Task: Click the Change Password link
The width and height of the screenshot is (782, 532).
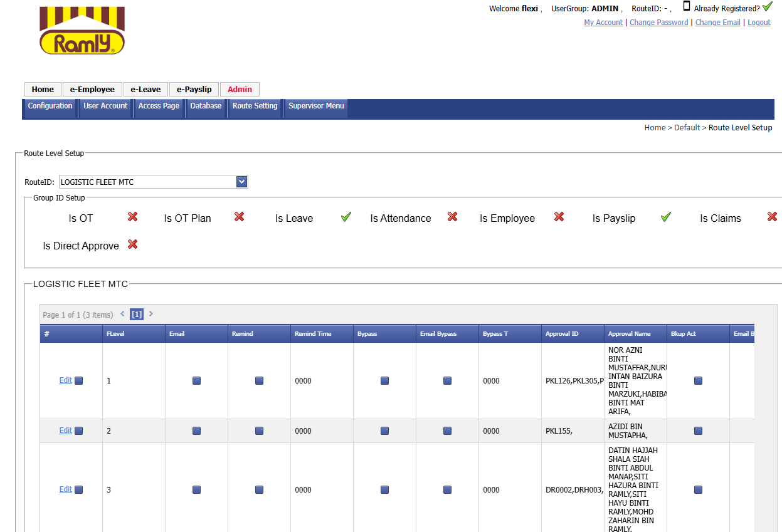Action: [658, 23]
